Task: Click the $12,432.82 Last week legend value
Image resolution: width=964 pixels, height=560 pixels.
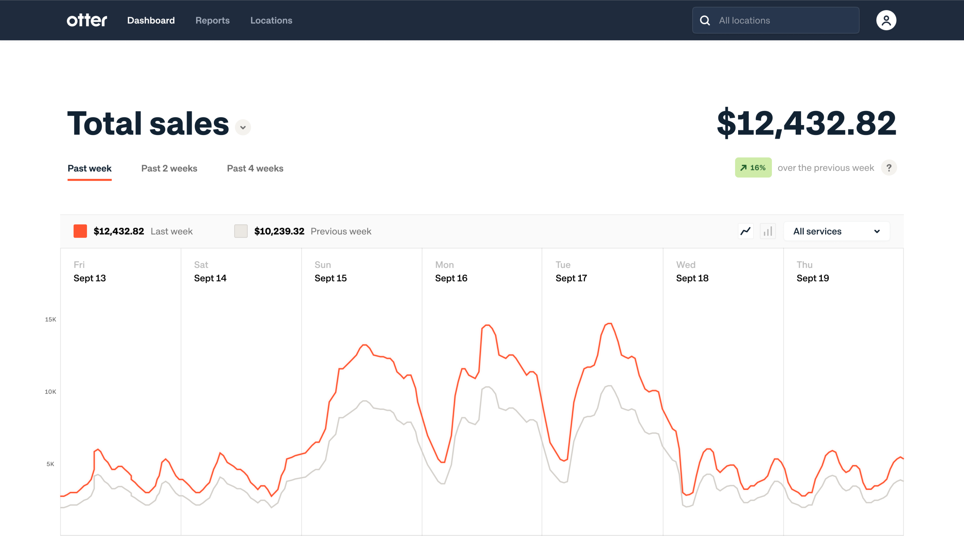Action: point(118,231)
